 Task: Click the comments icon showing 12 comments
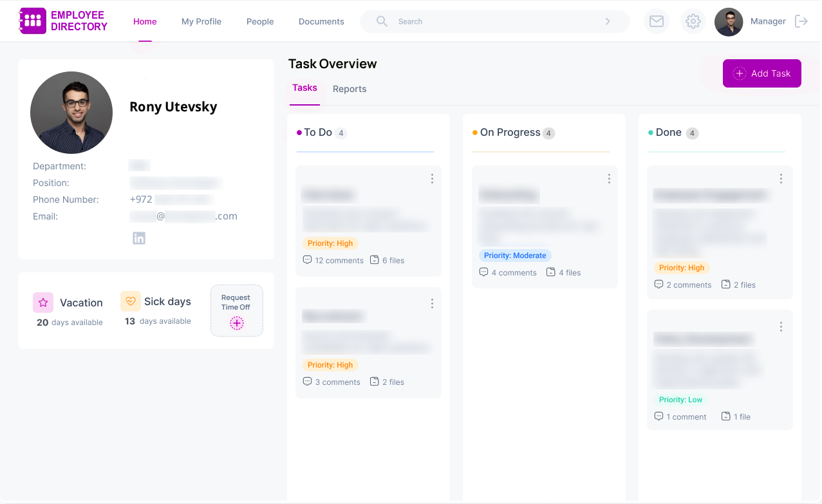click(x=307, y=260)
